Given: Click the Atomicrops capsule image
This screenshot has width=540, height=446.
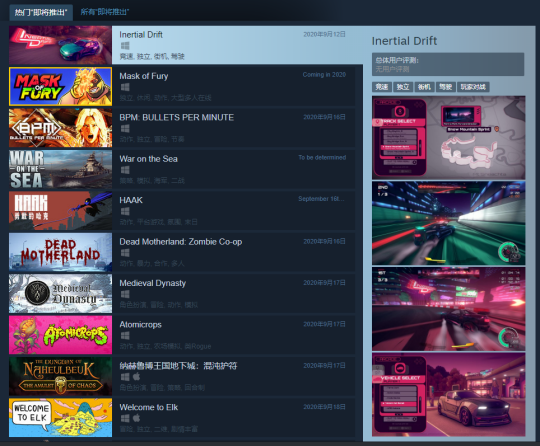Looking at the screenshot, I should [x=61, y=335].
